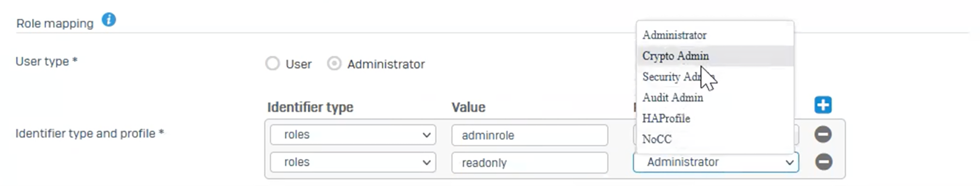Choose Administrator from the open profile list

(675, 35)
